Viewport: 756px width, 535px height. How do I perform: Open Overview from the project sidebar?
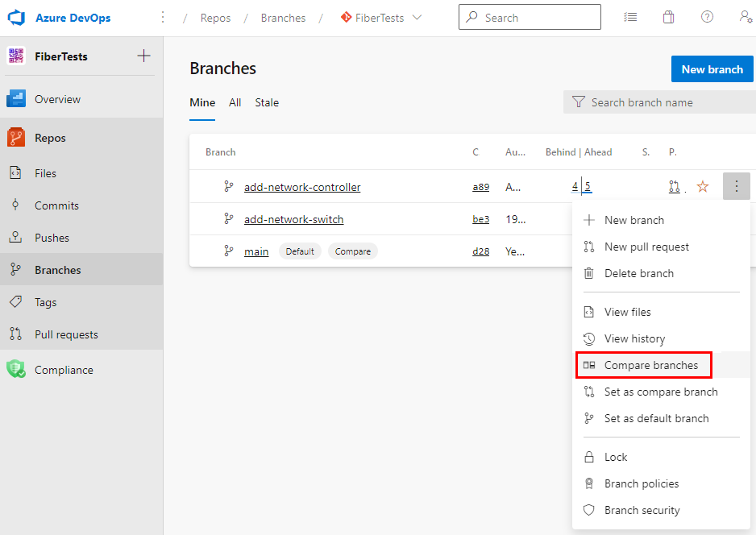58,98
